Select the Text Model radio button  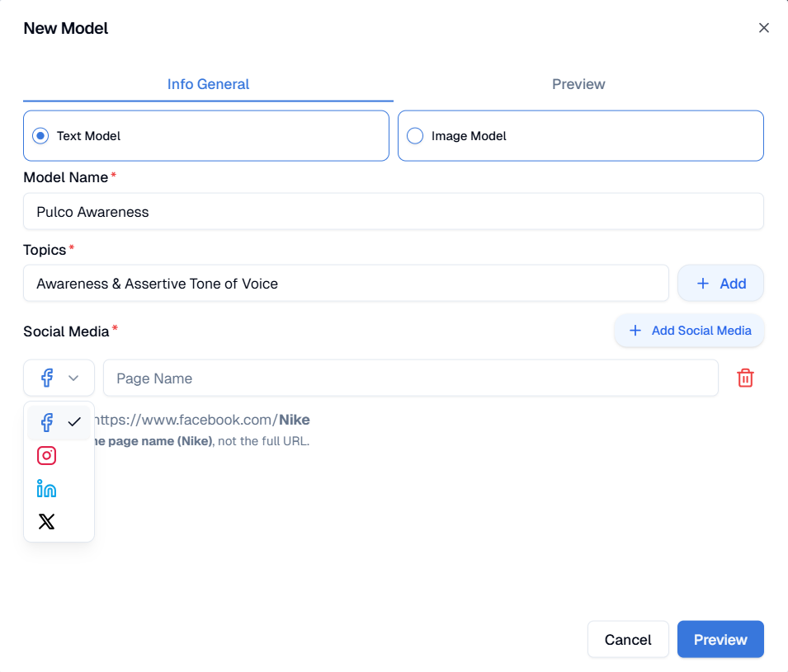pos(40,136)
